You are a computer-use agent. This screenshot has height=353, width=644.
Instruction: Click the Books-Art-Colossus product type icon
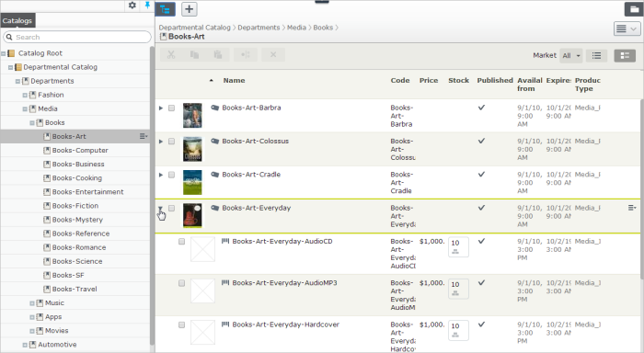click(214, 141)
